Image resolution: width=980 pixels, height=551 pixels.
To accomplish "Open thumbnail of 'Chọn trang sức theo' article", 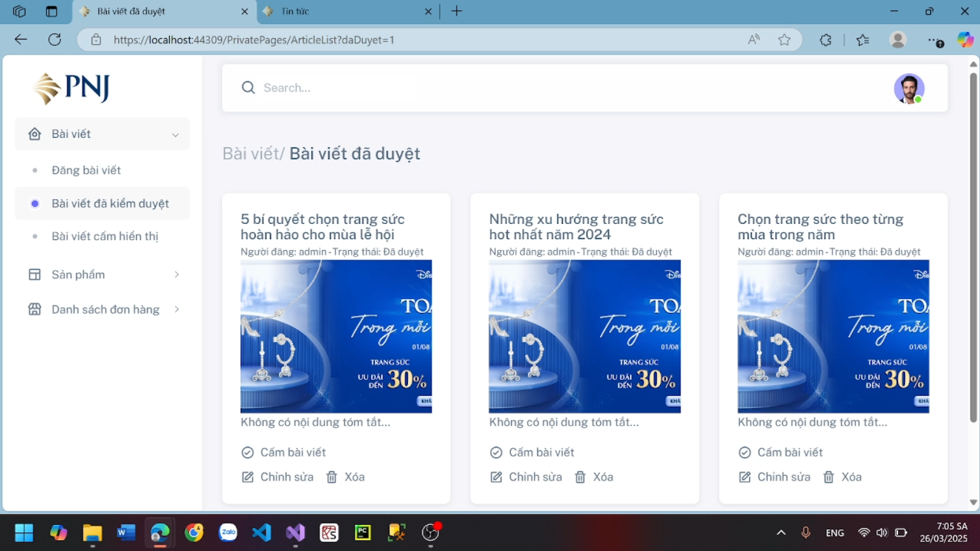I will tap(833, 337).
